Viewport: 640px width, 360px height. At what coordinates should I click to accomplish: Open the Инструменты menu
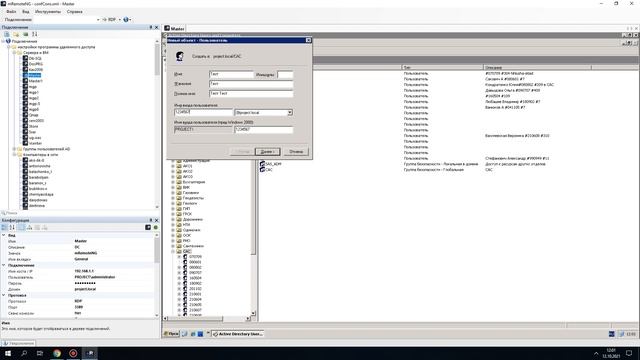point(48,11)
